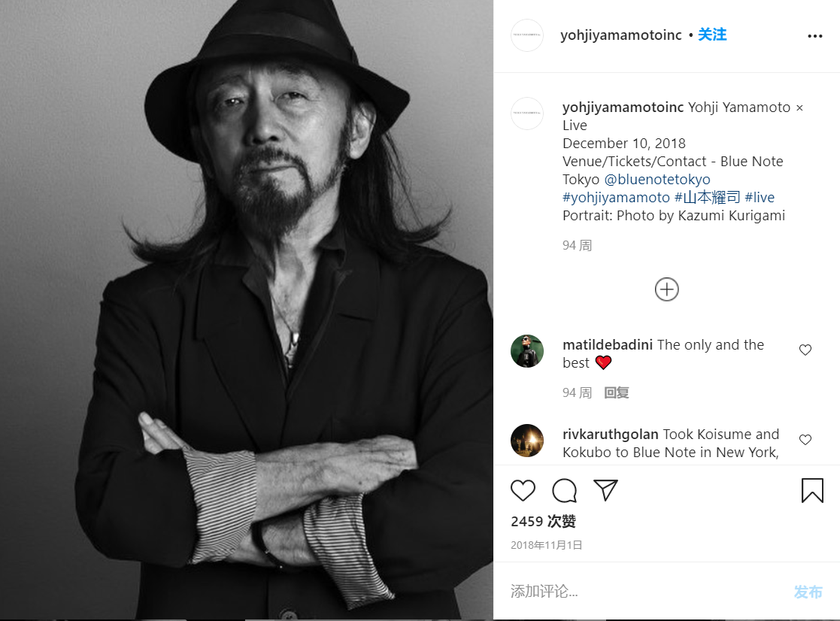This screenshot has width=840, height=621.
Task: Open the @bluenotetokyo mention link
Action: click(x=657, y=180)
